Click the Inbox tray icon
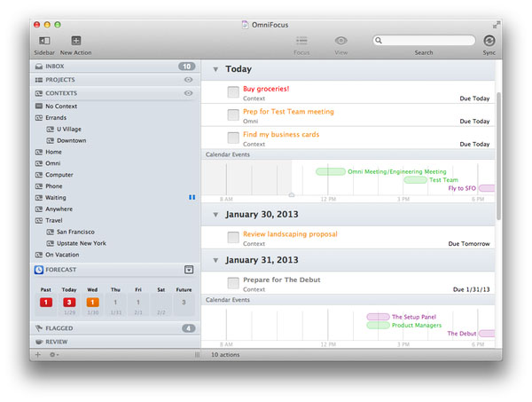 click(39, 67)
